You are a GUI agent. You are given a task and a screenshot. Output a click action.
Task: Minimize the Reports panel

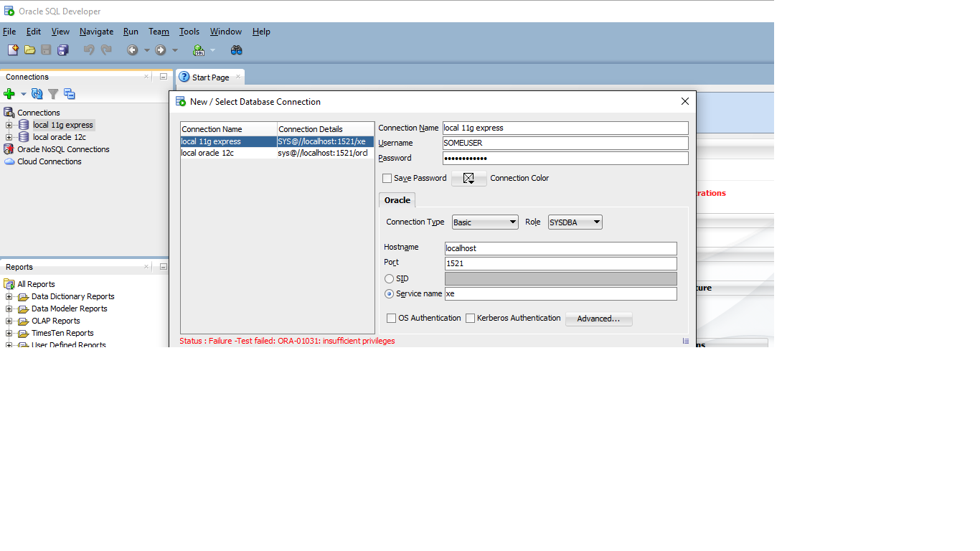[x=163, y=267]
